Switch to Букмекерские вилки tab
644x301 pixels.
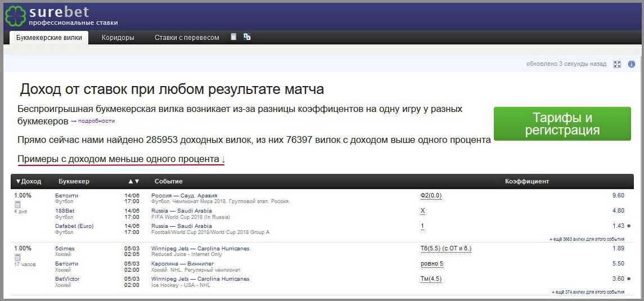coord(49,37)
